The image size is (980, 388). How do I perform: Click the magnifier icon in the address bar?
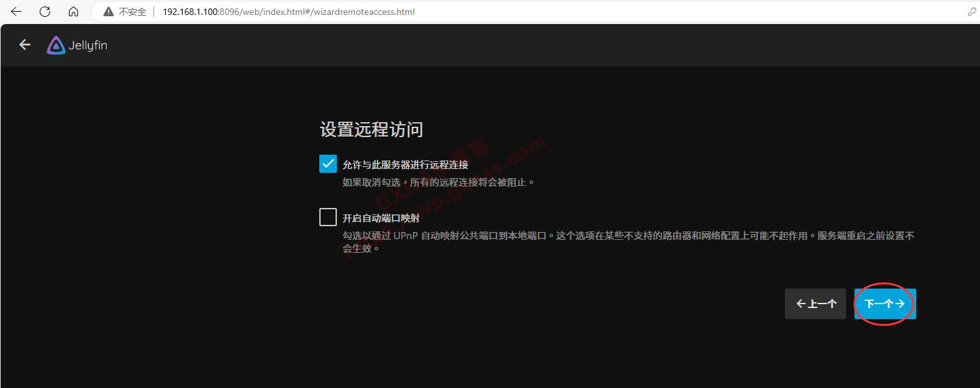pyautogui.click(x=972, y=12)
